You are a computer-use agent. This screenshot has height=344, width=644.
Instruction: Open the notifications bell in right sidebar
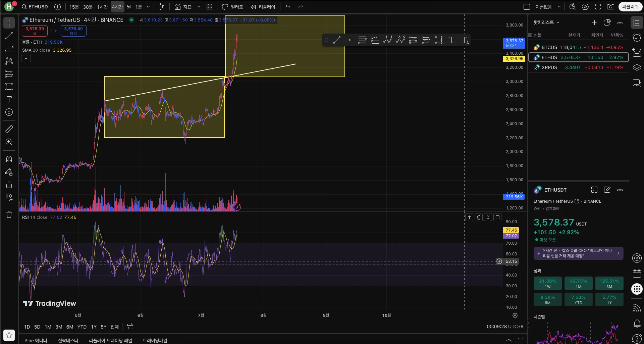[x=637, y=324]
